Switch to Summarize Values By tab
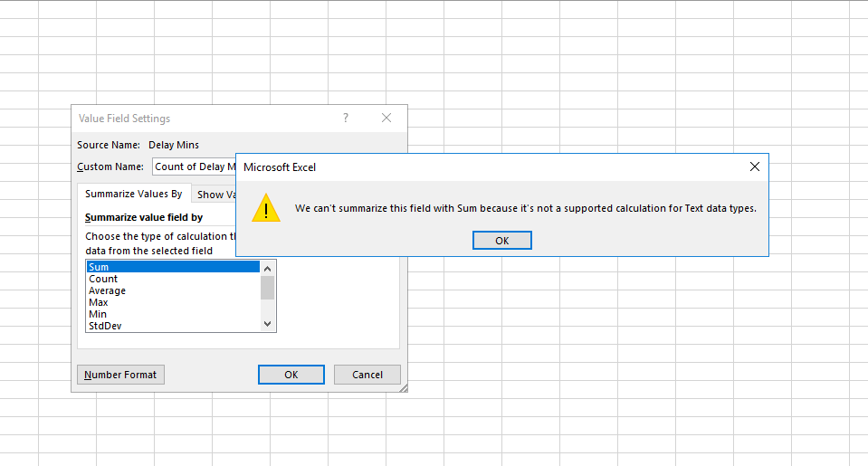 (133, 194)
